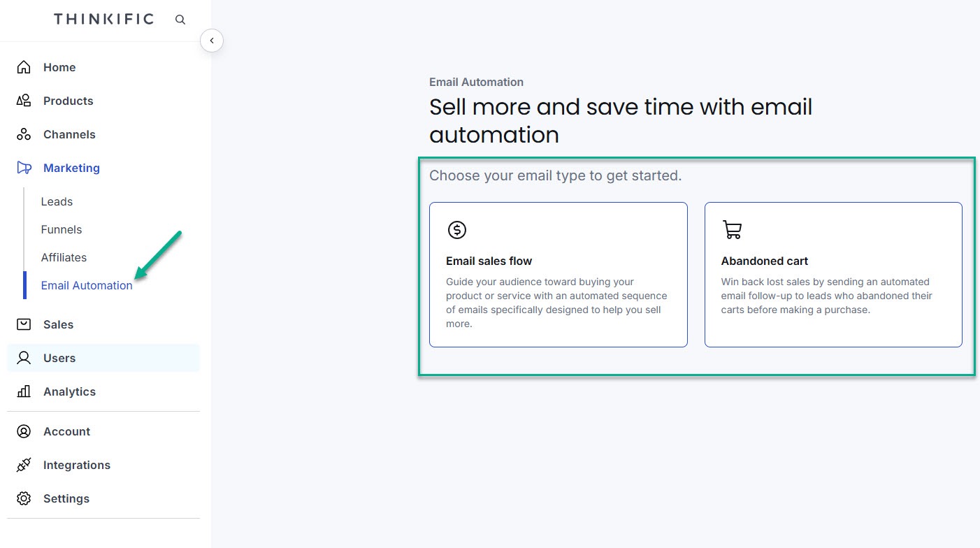Viewport: 980px width, 548px height.
Task: Click the Marketing megaphone icon
Action: tap(24, 168)
